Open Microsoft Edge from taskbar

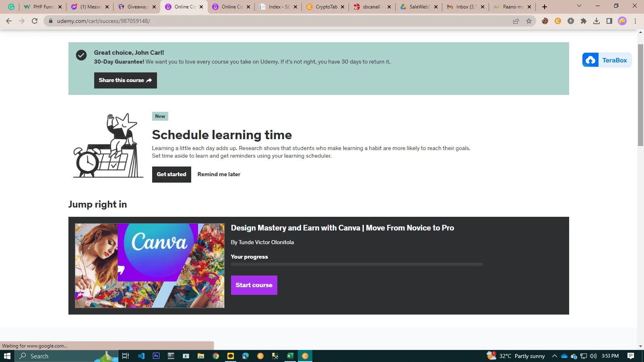[246, 356]
